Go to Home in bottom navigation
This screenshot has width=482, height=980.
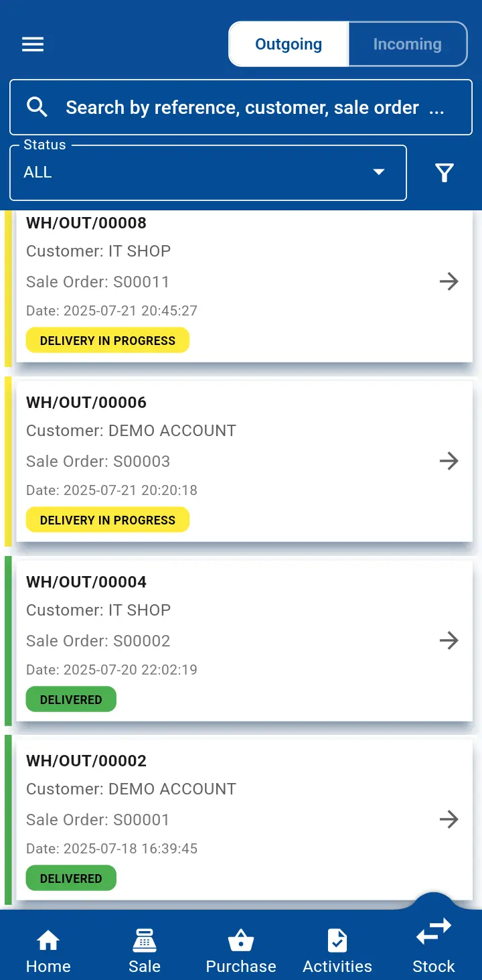48,951
